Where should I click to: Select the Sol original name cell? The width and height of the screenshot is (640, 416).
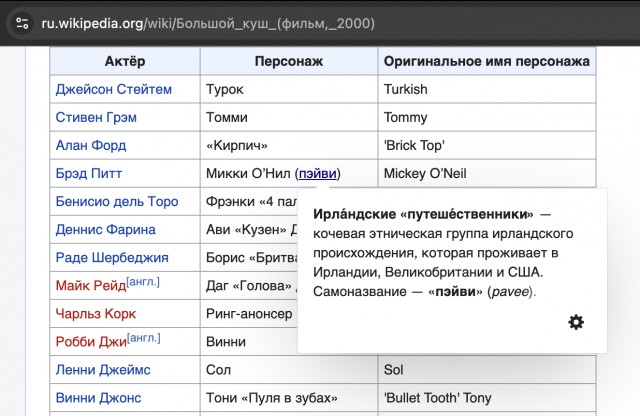click(487, 370)
